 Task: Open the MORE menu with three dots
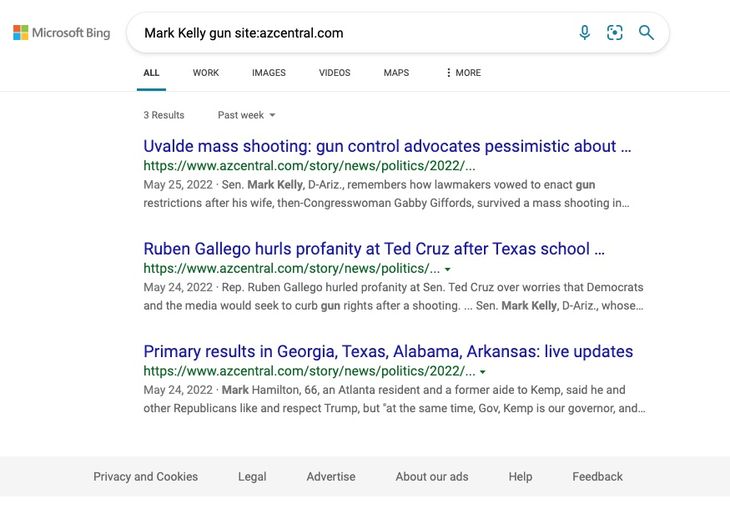coord(462,73)
